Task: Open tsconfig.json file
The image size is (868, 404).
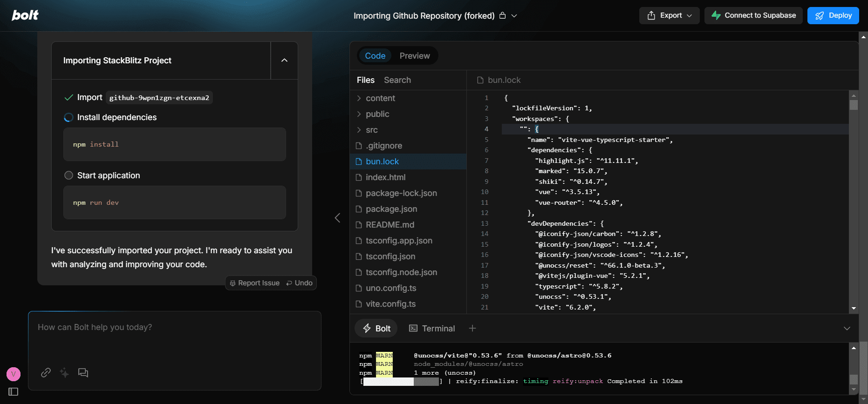Action: tap(408, 256)
